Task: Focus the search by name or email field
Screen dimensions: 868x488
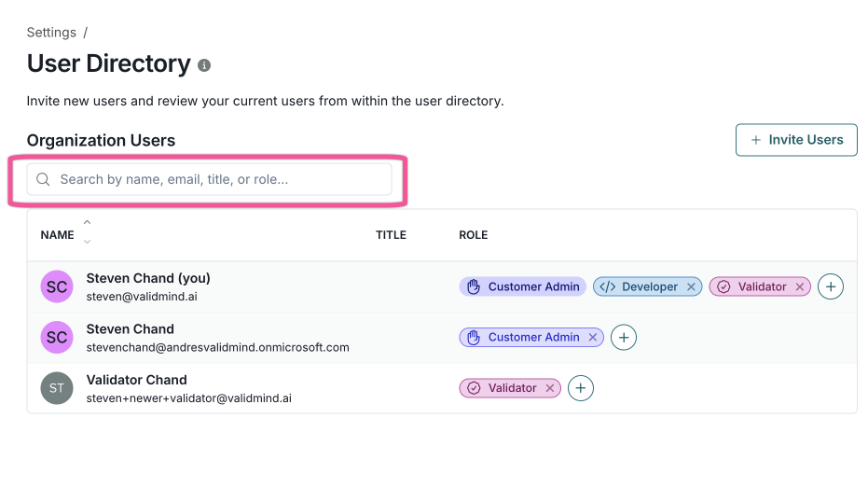Action: 219,179
